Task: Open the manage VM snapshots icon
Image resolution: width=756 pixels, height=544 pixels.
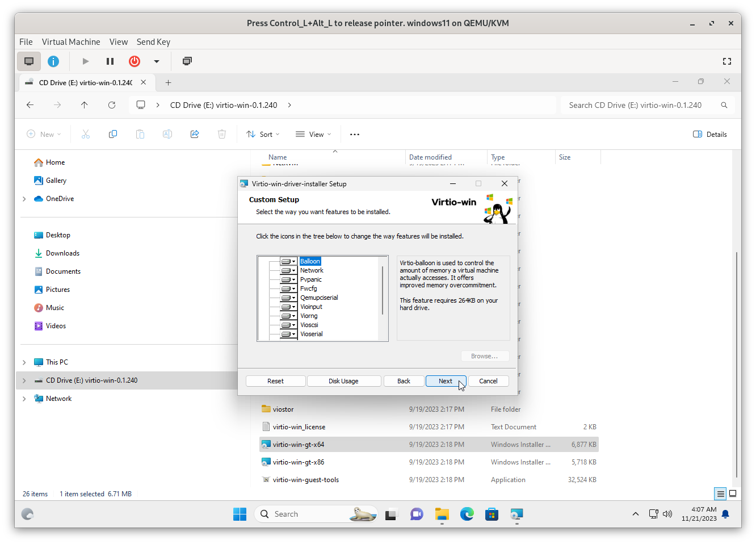Action: tap(187, 61)
